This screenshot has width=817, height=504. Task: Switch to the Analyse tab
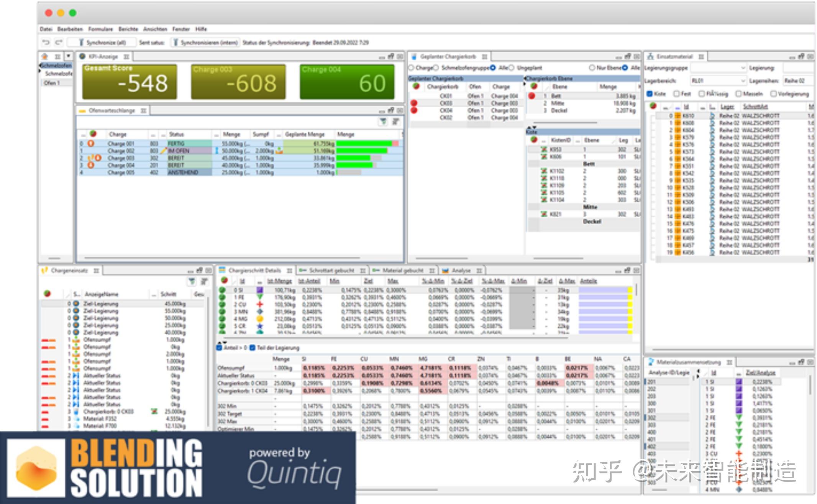pyautogui.click(x=461, y=271)
